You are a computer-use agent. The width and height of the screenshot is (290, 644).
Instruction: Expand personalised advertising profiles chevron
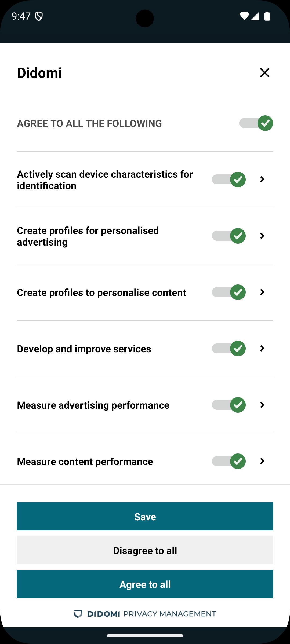coord(262,236)
